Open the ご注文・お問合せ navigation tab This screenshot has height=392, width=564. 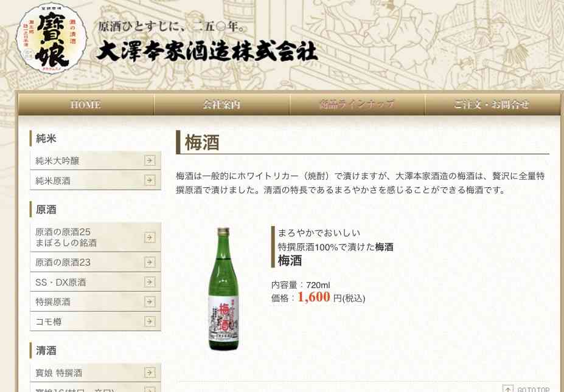(x=492, y=105)
